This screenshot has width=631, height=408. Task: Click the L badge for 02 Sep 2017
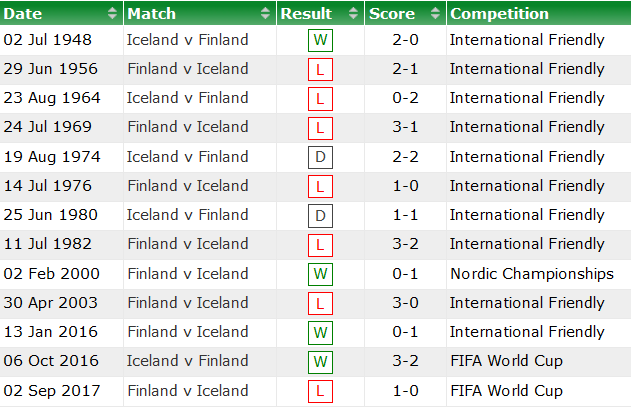click(319, 391)
